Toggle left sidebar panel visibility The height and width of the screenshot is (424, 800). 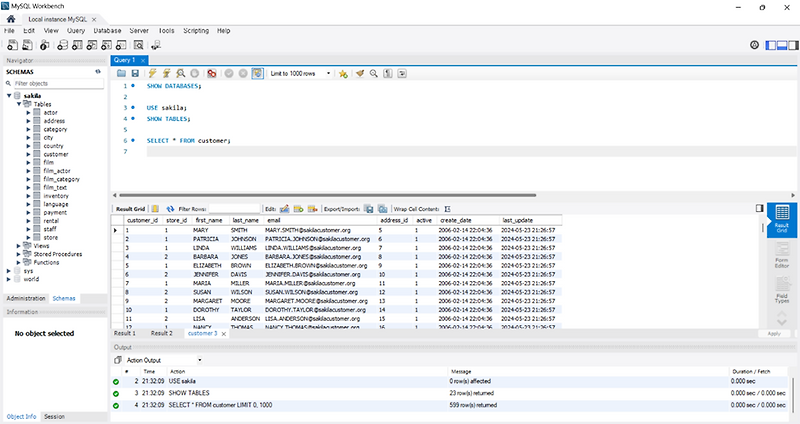[770, 45]
